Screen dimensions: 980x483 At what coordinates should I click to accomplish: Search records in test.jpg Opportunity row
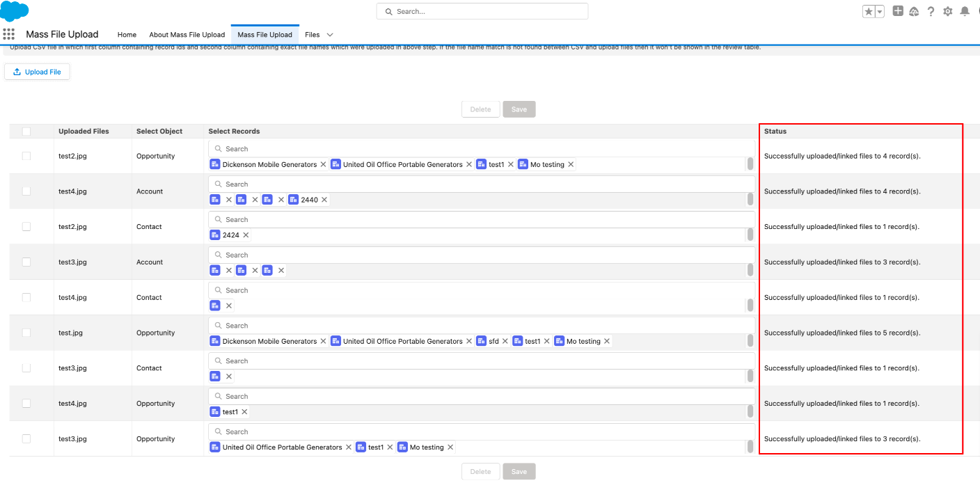(482, 326)
